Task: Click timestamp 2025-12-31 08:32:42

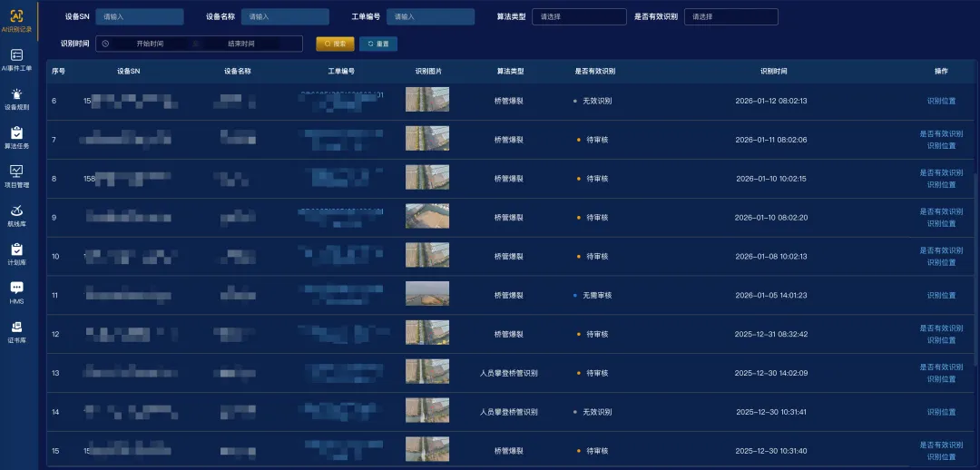Action: 772,334
